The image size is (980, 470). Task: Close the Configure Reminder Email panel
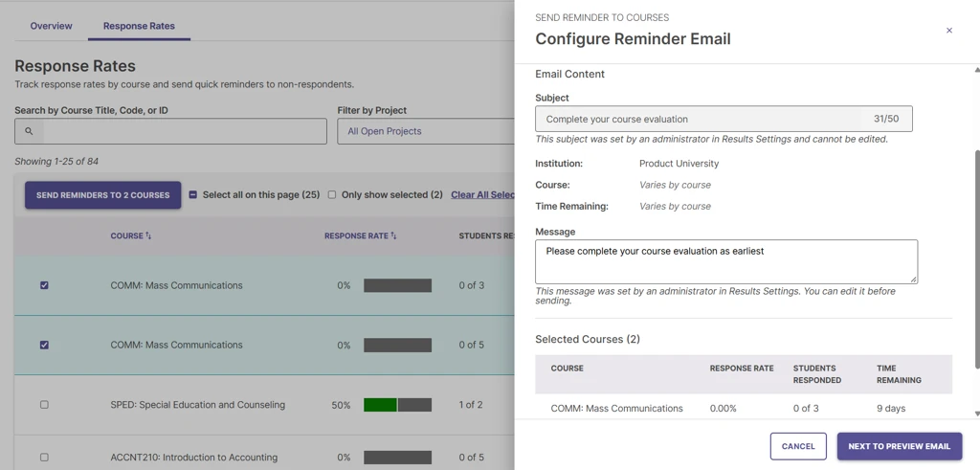[x=948, y=31]
